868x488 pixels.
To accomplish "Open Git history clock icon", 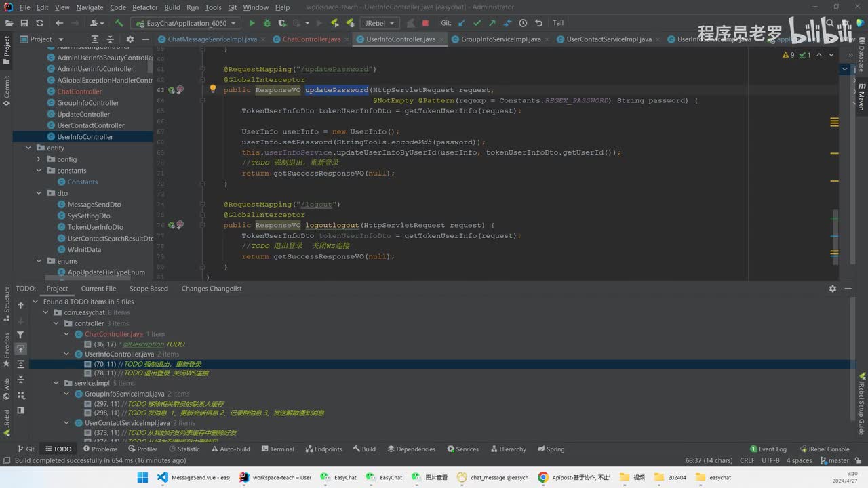I will point(522,23).
